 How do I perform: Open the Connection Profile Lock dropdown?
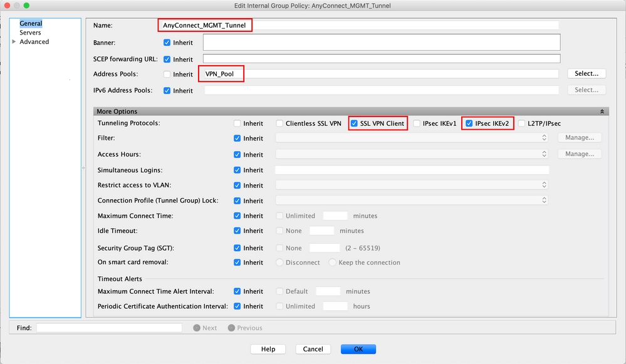[x=412, y=200]
